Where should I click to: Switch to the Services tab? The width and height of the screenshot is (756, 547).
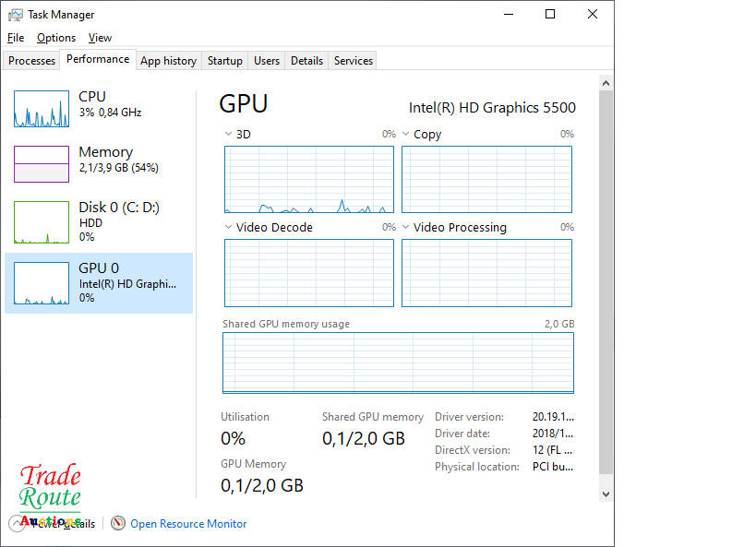(354, 61)
